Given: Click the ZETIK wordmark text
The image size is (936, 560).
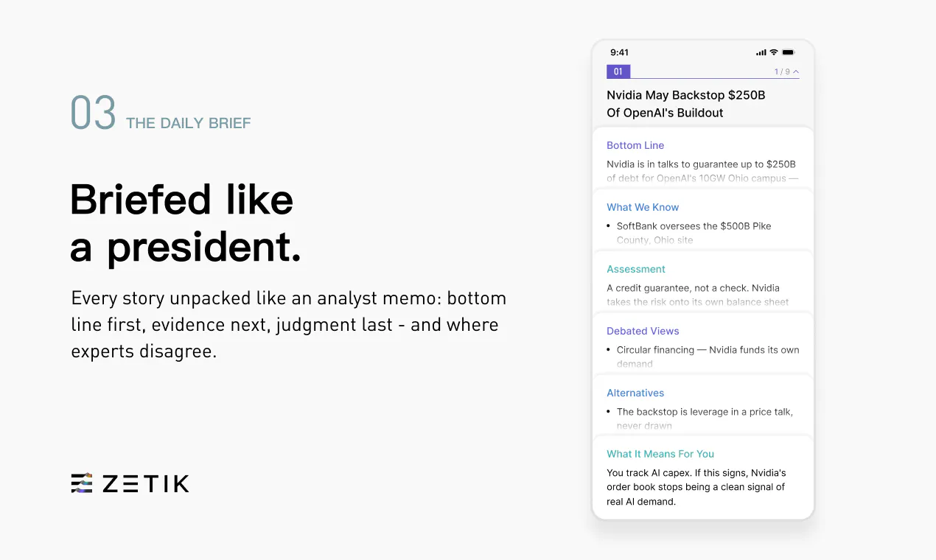Looking at the screenshot, I should pos(146,483).
